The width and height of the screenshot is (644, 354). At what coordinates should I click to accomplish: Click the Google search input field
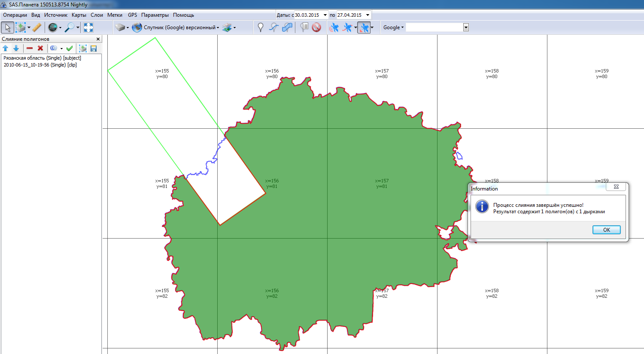click(434, 27)
